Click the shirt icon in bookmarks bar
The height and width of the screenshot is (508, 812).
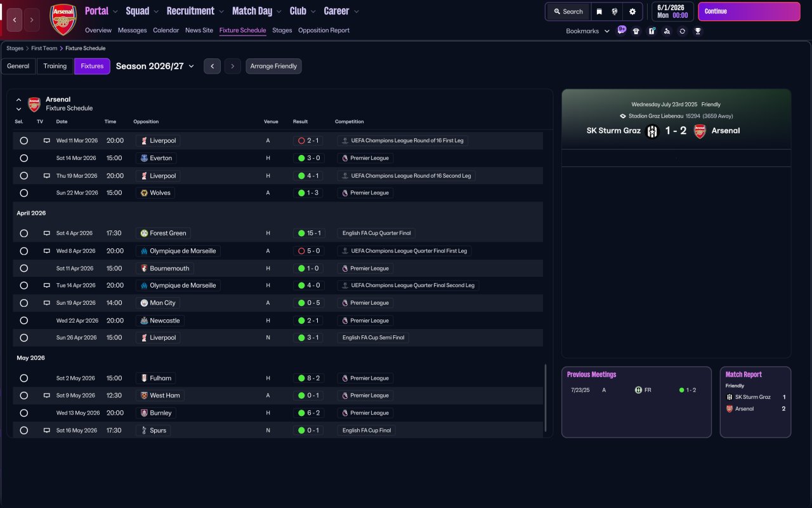click(636, 31)
